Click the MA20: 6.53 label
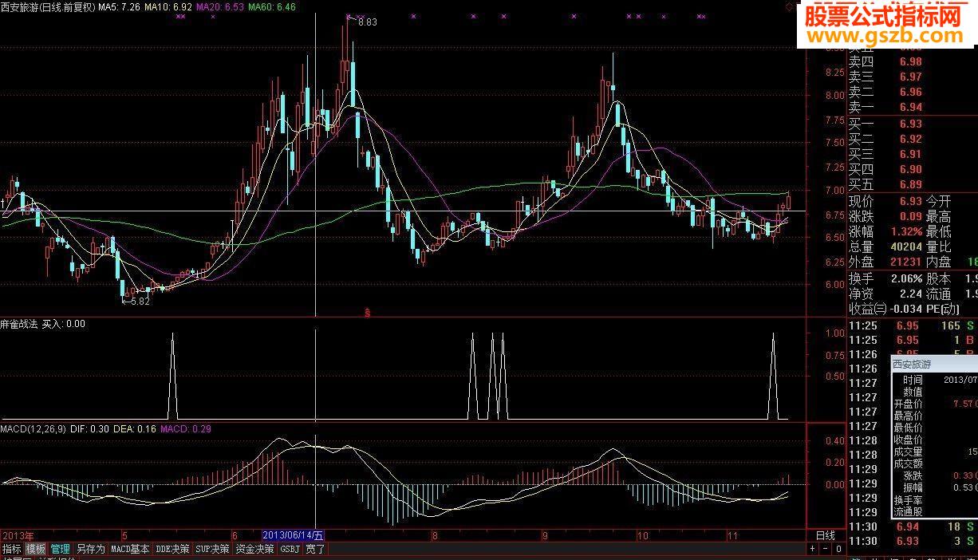The height and width of the screenshot is (560, 978). point(220,7)
